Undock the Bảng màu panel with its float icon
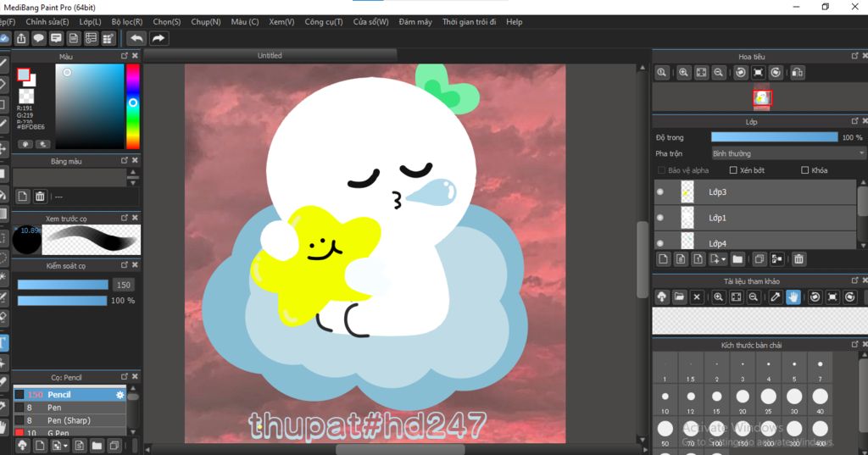The width and height of the screenshot is (868, 455). click(124, 160)
